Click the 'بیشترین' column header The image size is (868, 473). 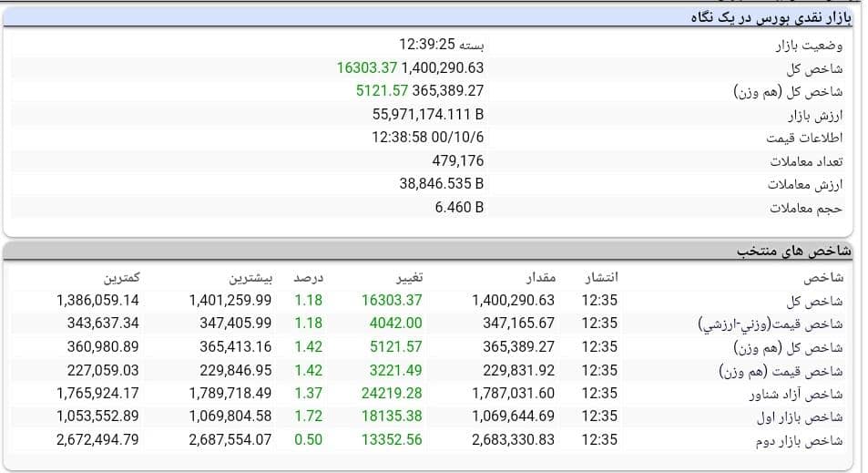[x=250, y=277]
